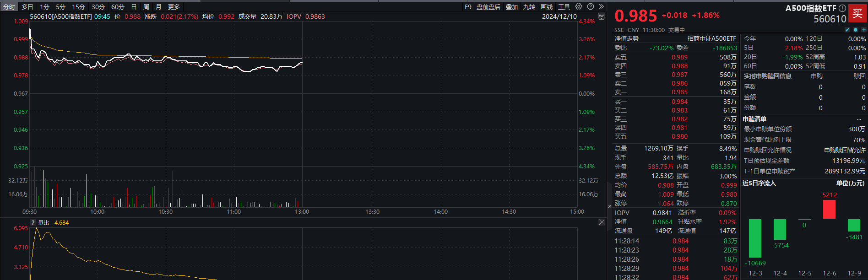Image resolution: width=868 pixels, height=280 pixels.
Task: Add to watchlist with the plus icon
Action: [863, 30]
